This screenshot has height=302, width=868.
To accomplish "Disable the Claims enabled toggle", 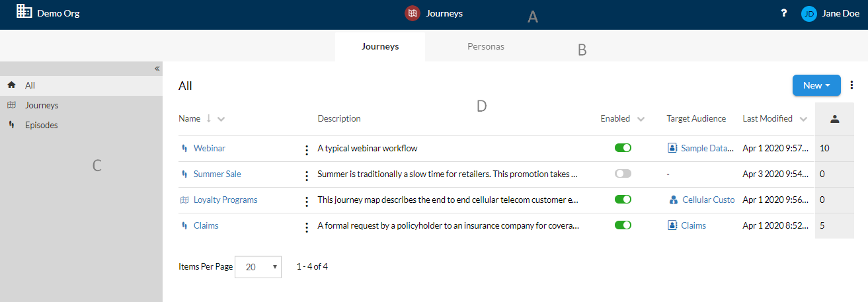I will click(623, 225).
